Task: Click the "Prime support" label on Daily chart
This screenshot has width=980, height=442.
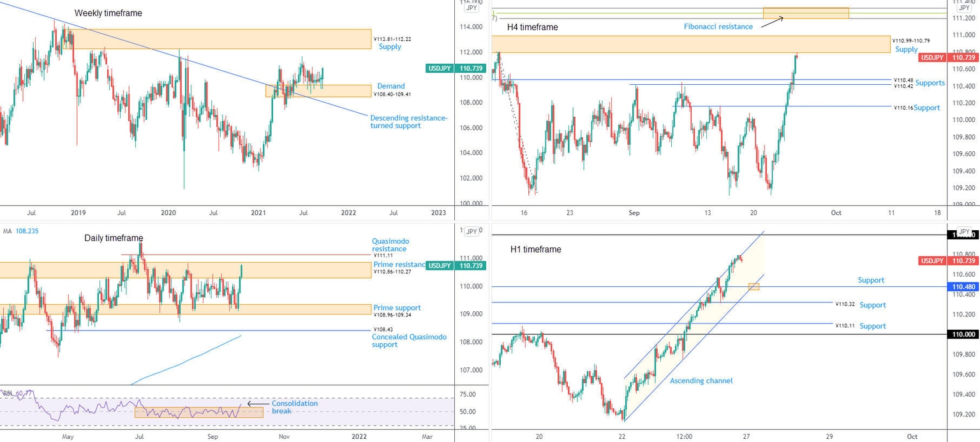Action: pos(397,308)
